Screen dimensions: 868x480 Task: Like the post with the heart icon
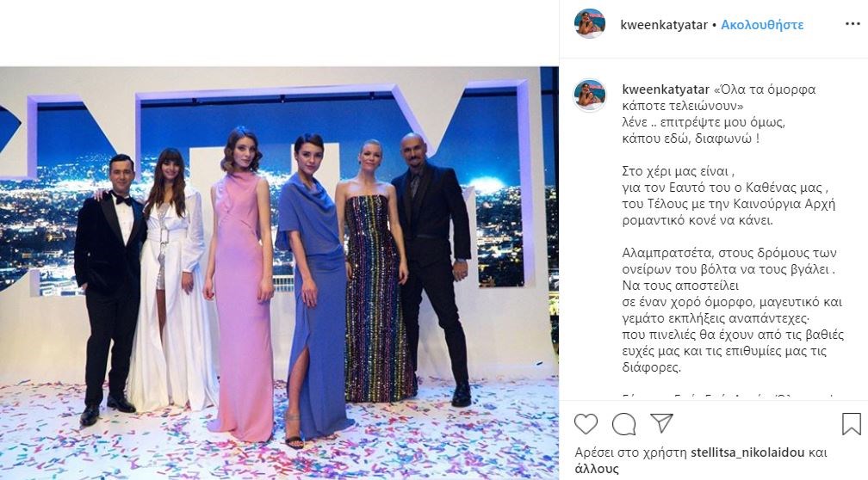pos(586,424)
